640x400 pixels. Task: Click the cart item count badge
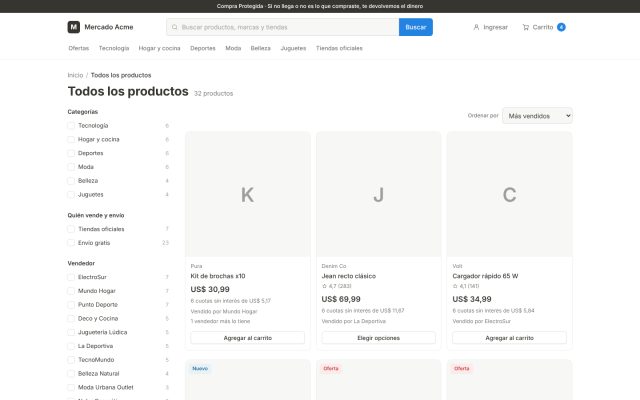click(561, 27)
